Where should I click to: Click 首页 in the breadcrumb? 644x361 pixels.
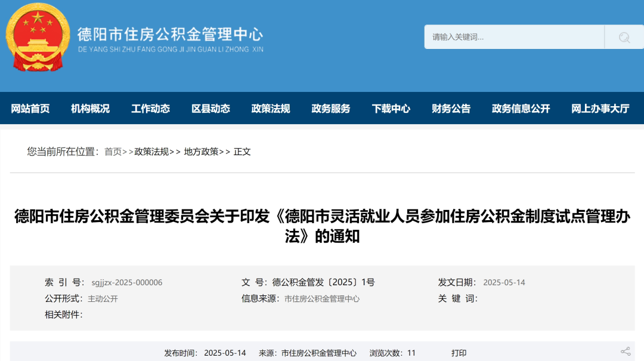(x=113, y=152)
